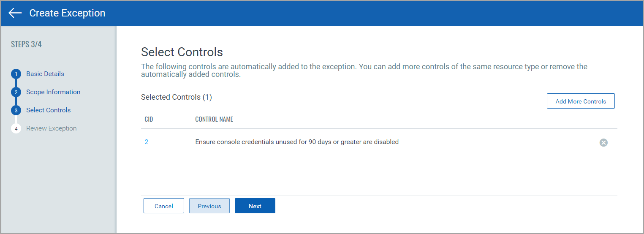Screen dimensions: 644x234
Task: Go back with the Previous button
Action: (209, 206)
